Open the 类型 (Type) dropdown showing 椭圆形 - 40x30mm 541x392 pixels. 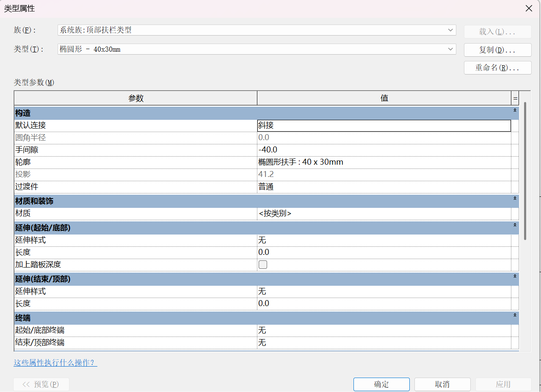click(257, 49)
